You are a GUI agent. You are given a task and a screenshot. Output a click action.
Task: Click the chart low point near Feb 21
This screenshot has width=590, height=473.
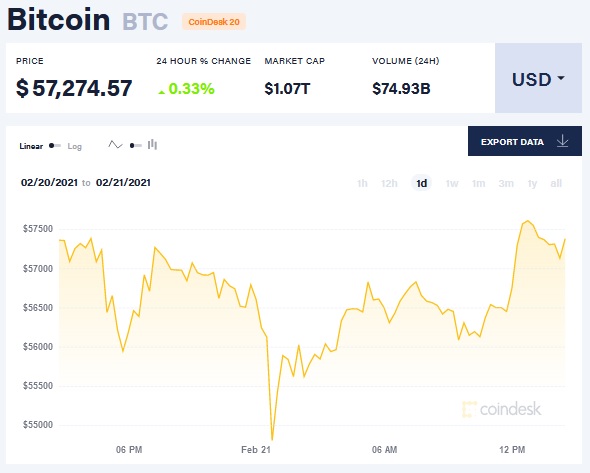pyautogui.click(x=272, y=440)
